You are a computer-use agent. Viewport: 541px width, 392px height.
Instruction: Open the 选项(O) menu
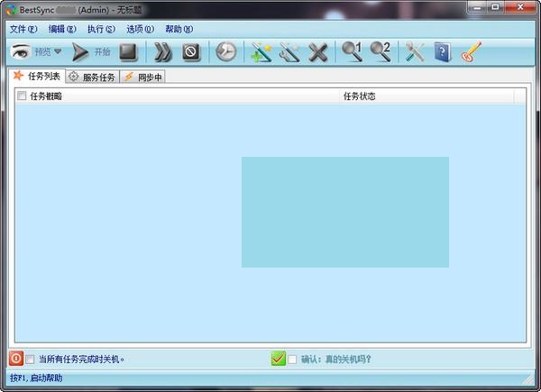(x=140, y=30)
